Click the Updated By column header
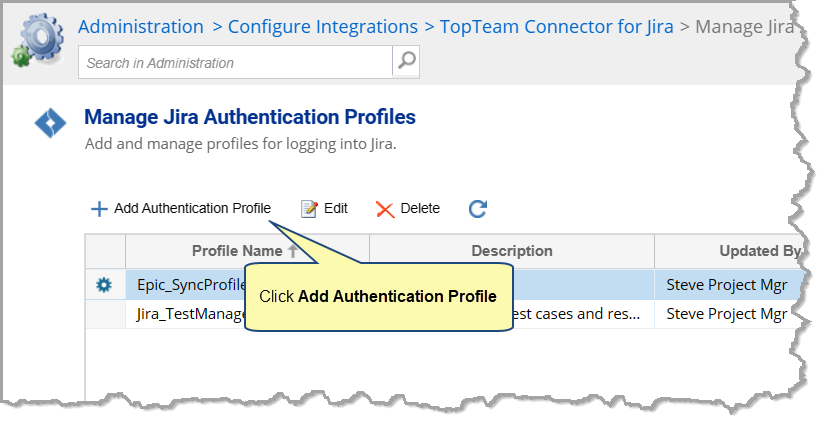 point(759,251)
